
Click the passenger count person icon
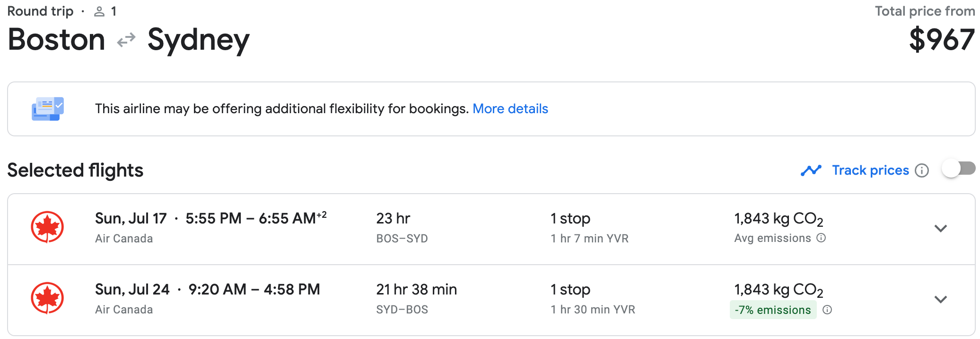point(99,11)
